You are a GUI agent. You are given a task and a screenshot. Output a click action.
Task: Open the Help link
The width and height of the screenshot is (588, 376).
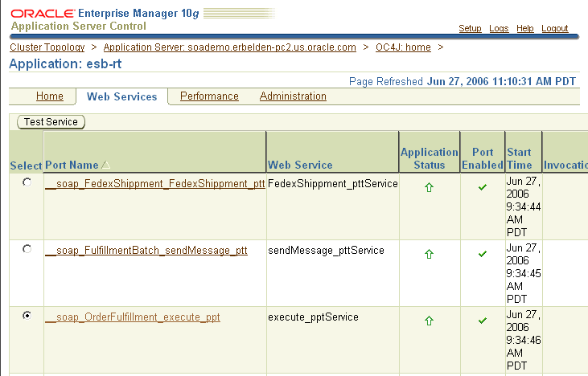point(525,28)
